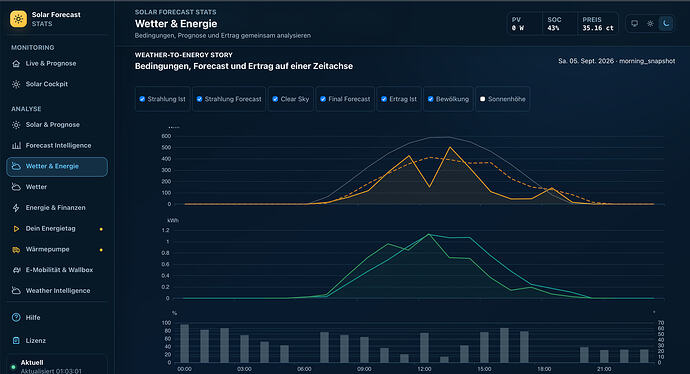The width and height of the screenshot is (690, 374).
Task: Switch to system theme monitor icon
Action: click(635, 23)
